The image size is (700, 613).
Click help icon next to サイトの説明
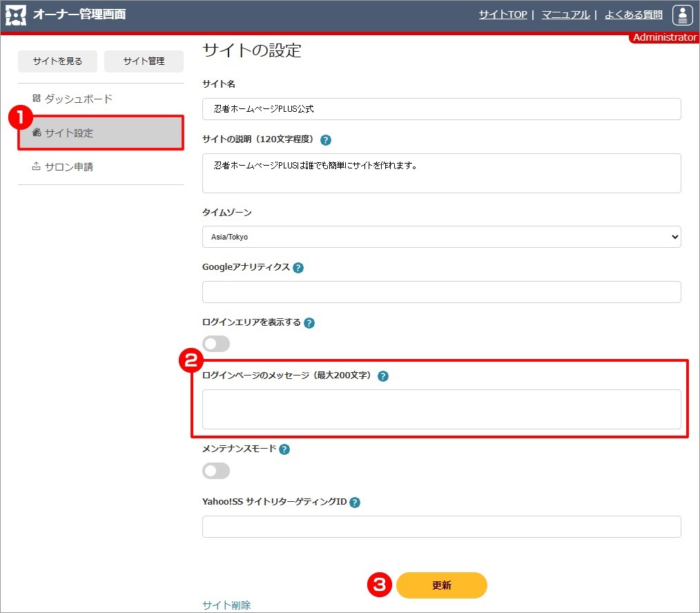[x=326, y=140]
